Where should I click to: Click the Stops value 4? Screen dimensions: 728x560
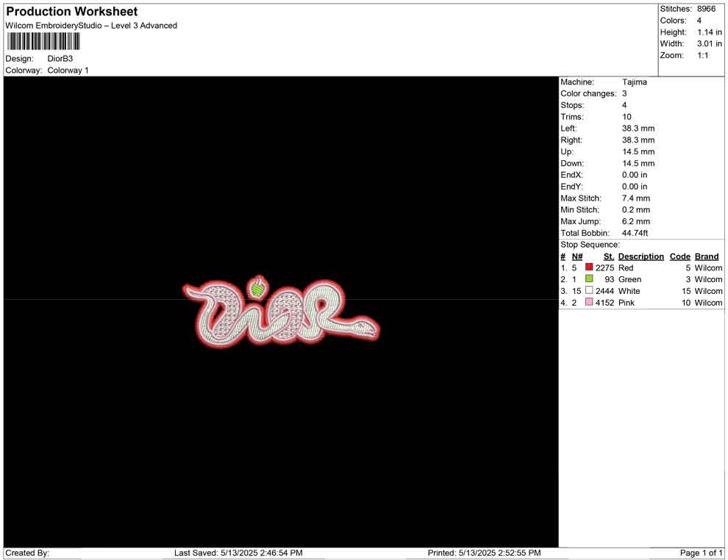624,105
